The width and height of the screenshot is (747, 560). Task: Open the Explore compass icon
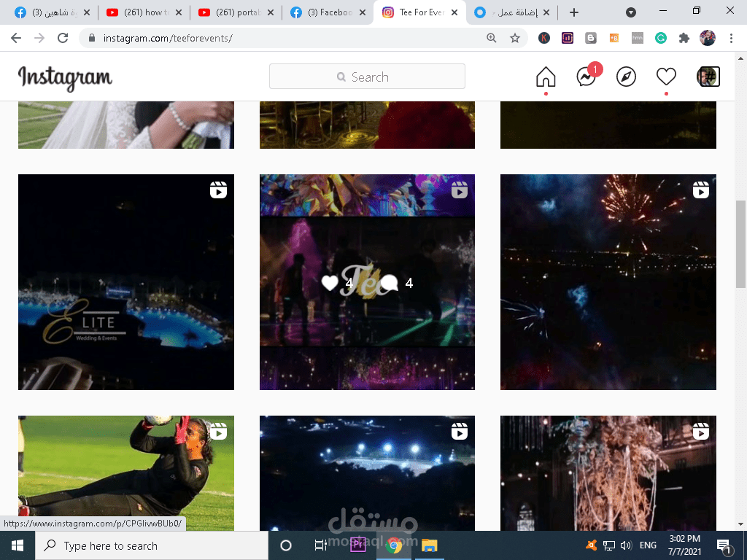[626, 77]
